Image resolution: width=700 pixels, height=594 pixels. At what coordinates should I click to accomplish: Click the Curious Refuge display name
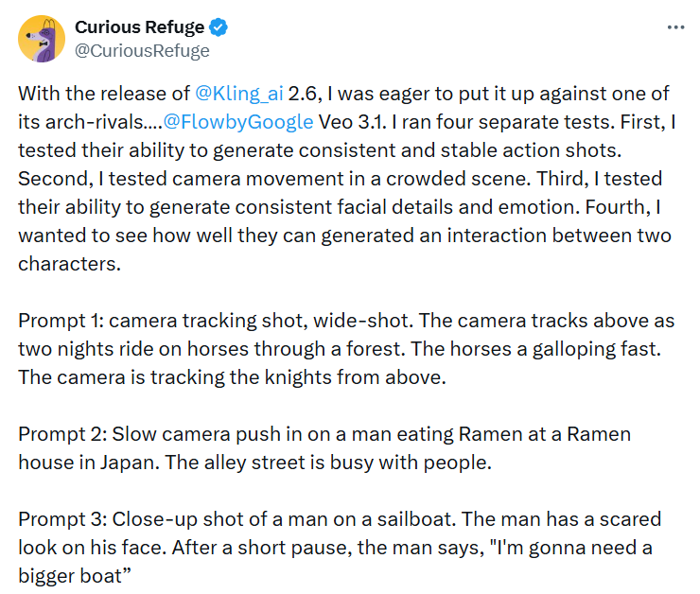[139, 27]
